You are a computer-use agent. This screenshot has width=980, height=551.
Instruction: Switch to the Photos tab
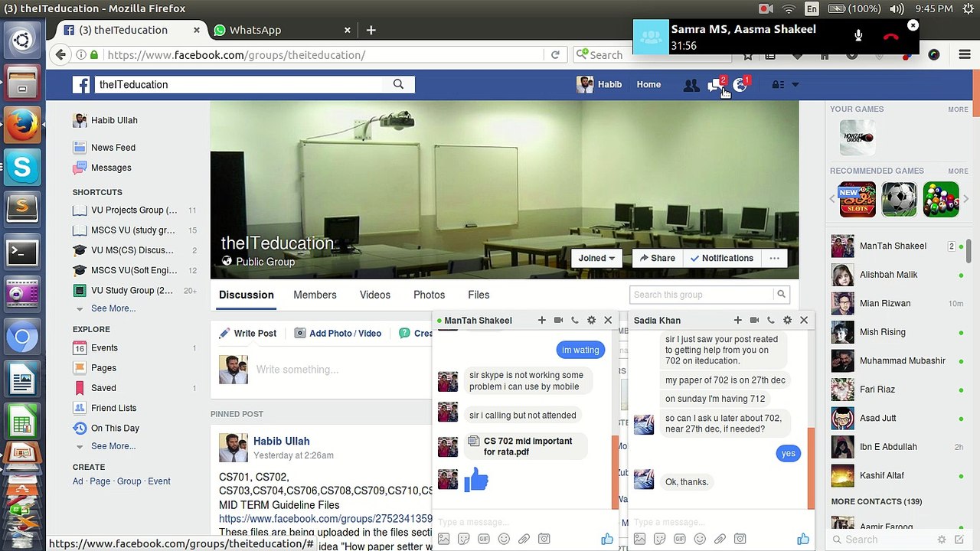(x=429, y=295)
